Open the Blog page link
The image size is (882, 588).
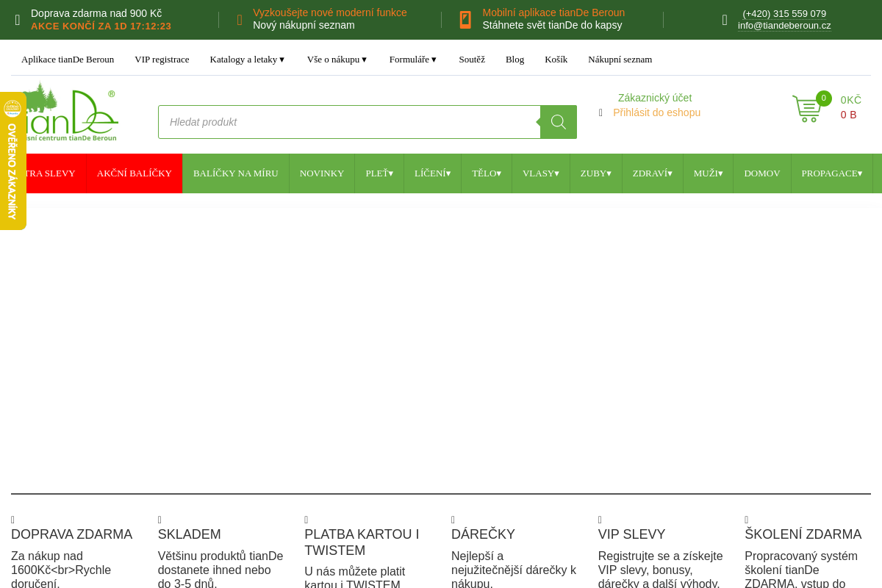pyautogui.click(x=514, y=60)
